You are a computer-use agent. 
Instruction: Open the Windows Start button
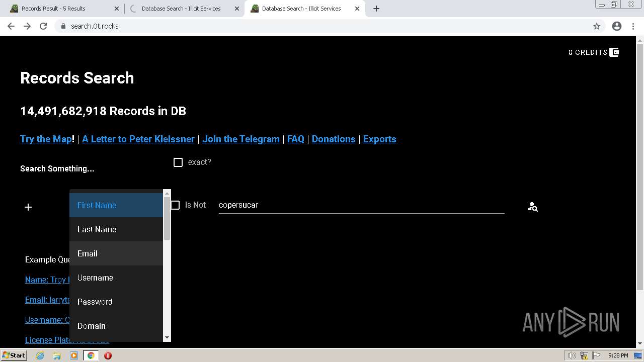(x=14, y=355)
